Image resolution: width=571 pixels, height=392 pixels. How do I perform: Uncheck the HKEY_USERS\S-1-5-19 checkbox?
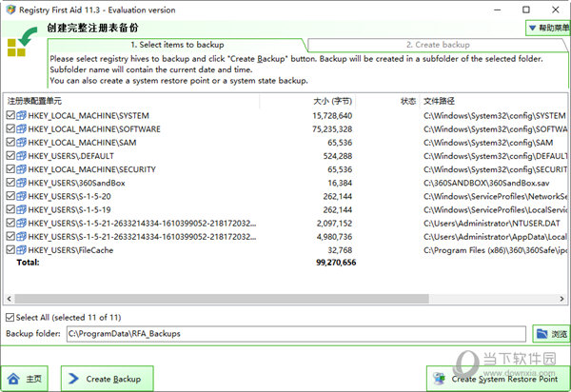[x=10, y=209]
